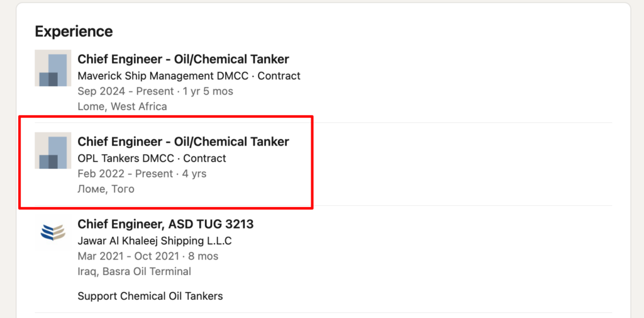Click the "8 mos" duration text

[200, 256]
